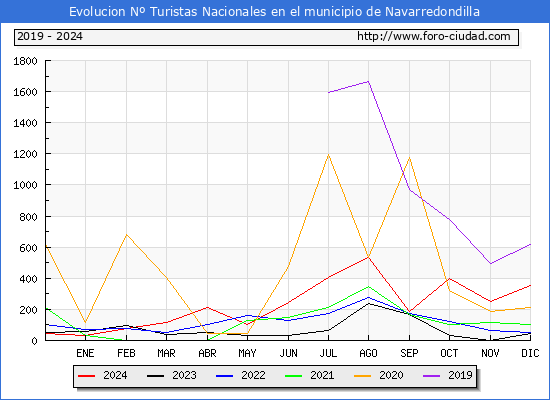Click the NOV month axis label
Screen dimensions: 550x400
490,353
